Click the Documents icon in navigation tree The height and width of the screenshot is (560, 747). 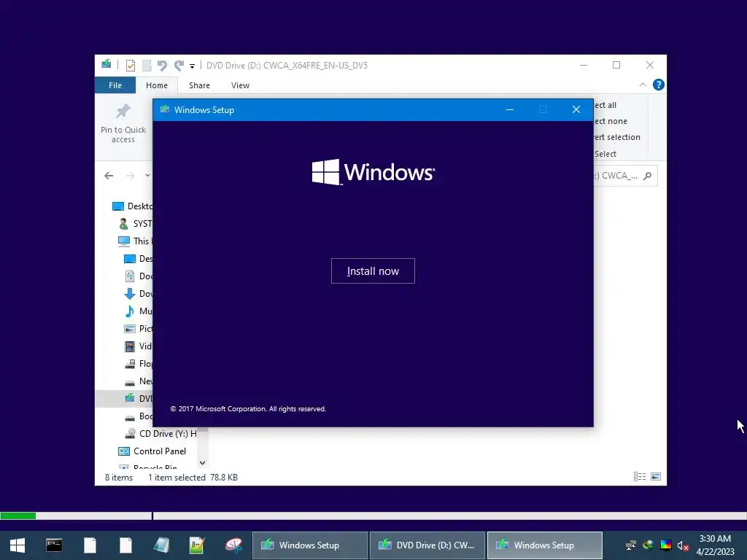pos(130,276)
